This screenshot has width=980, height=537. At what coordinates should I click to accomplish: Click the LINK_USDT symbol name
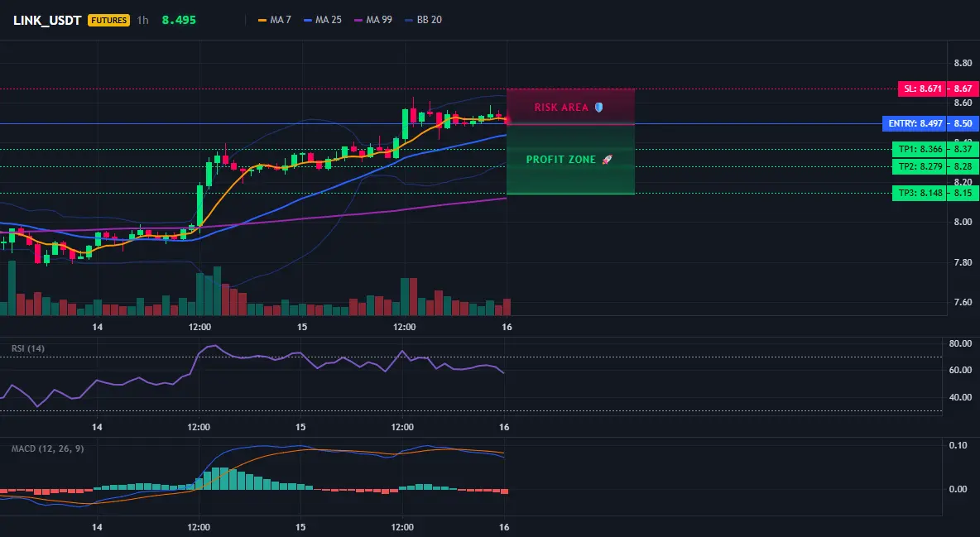[47, 20]
